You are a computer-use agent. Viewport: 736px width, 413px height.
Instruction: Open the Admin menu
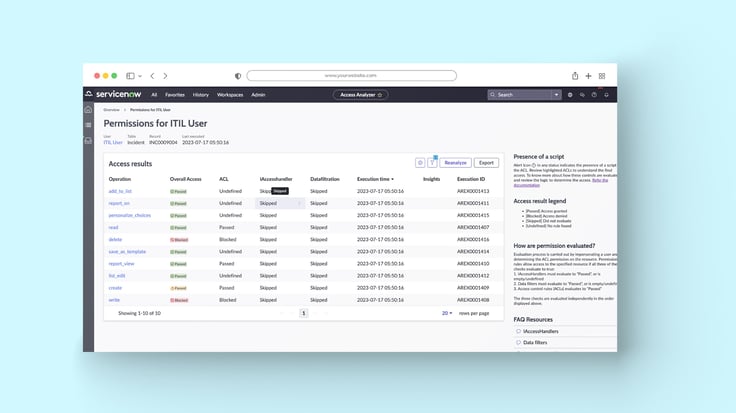coord(258,95)
